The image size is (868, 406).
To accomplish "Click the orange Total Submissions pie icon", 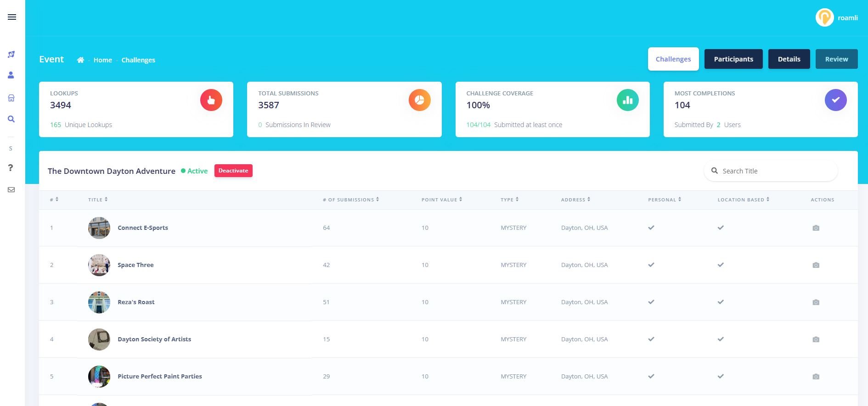I will pyautogui.click(x=420, y=100).
